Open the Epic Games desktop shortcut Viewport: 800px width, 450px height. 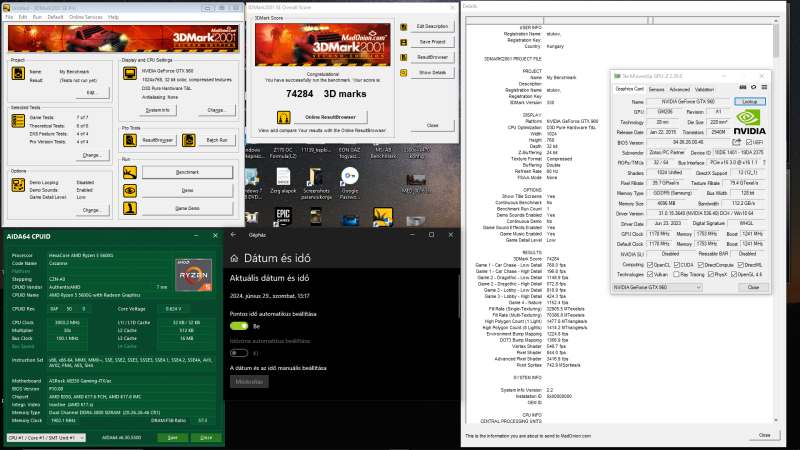(283, 216)
